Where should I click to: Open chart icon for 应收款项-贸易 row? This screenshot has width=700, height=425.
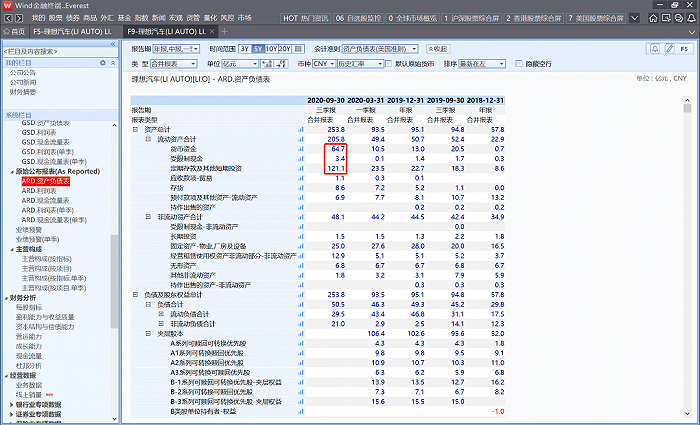tap(300, 178)
